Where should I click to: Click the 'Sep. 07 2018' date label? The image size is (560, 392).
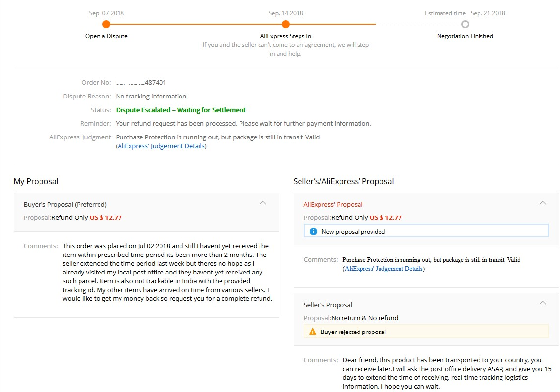pyautogui.click(x=106, y=13)
